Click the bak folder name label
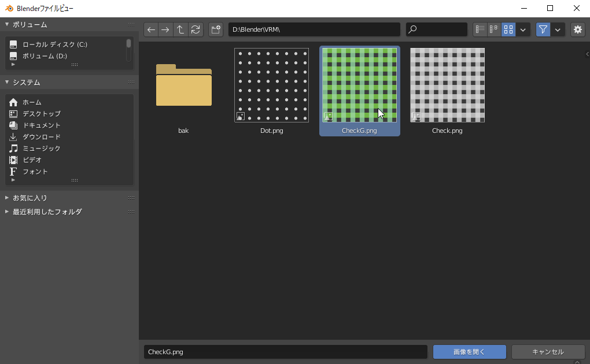The image size is (590, 364). pyautogui.click(x=183, y=131)
